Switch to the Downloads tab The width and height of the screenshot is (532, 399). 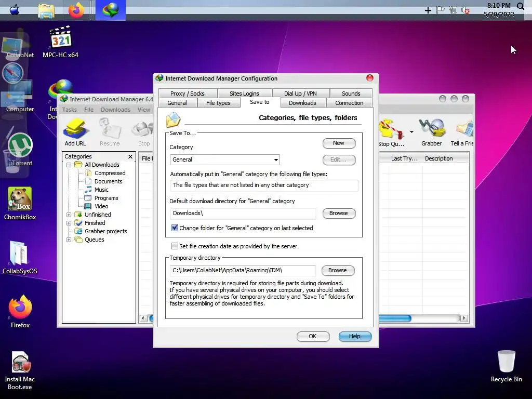pos(302,103)
